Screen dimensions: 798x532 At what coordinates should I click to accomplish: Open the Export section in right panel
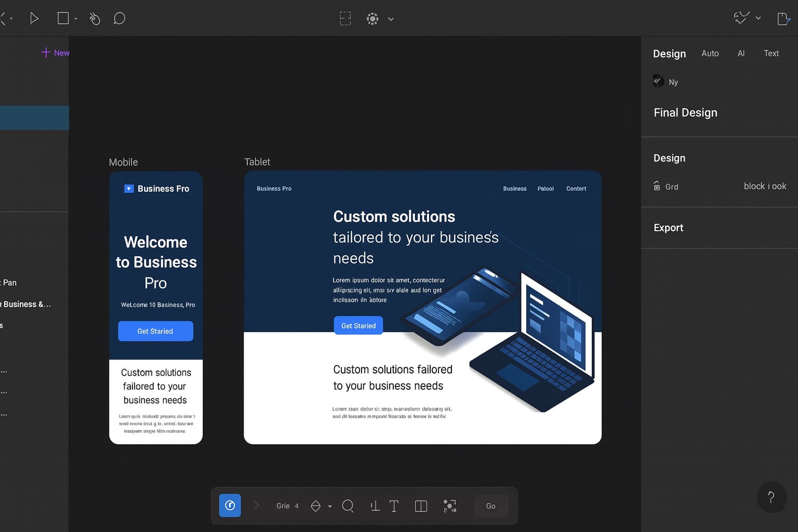tap(668, 228)
